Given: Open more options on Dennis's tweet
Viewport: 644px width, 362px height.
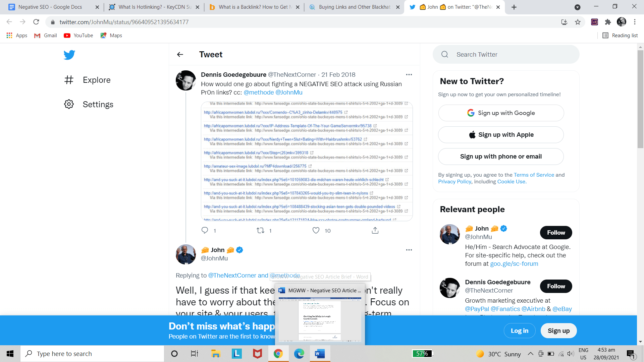Looking at the screenshot, I should click(x=409, y=74).
